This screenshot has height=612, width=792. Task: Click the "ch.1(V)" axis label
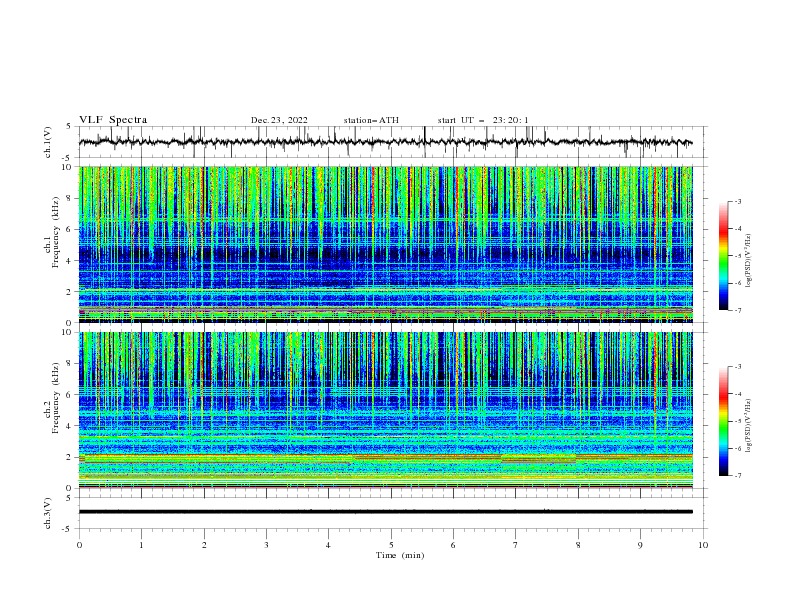pyautogui.click(x=48, y=142)
